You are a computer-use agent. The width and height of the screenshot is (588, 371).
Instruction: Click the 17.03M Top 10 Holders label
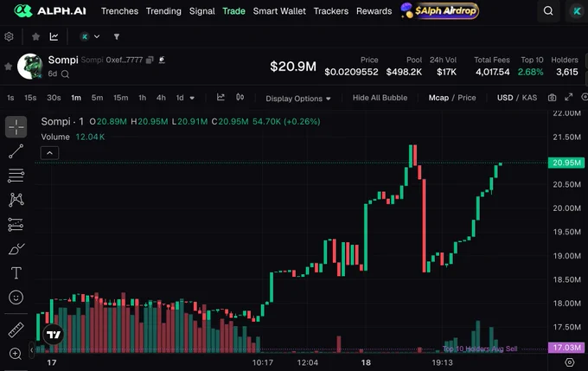566,348
